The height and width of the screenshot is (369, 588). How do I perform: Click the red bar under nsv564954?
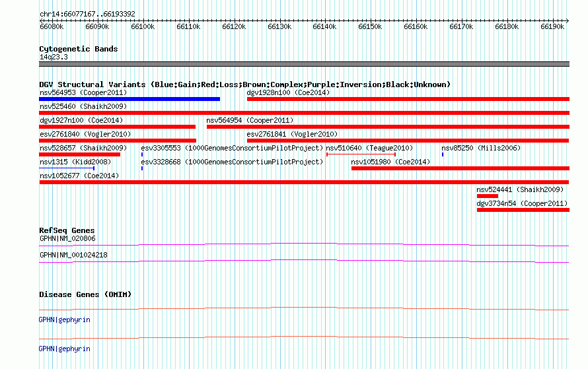point(388,127)
